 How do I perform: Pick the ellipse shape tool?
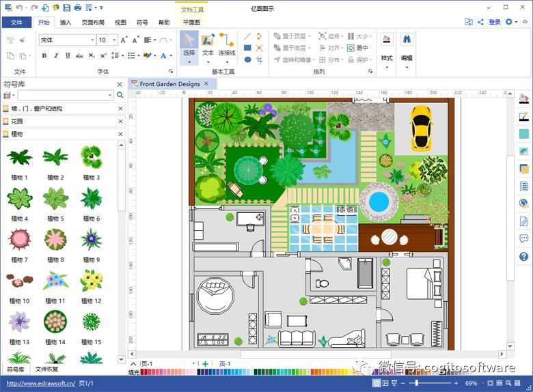tap(248, 60)
